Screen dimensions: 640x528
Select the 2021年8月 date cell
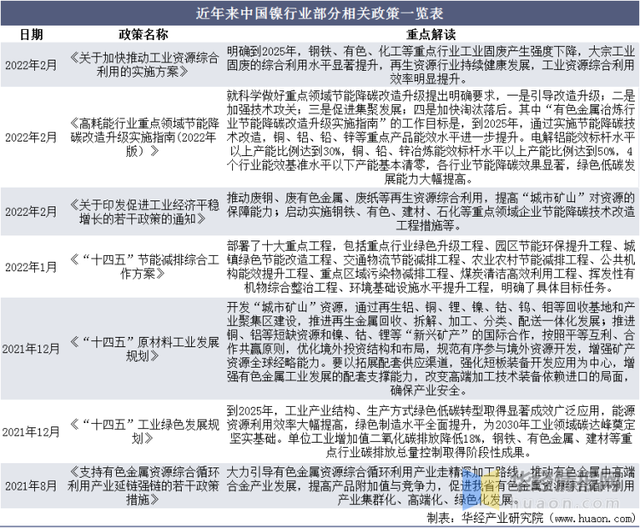[31, 486]
